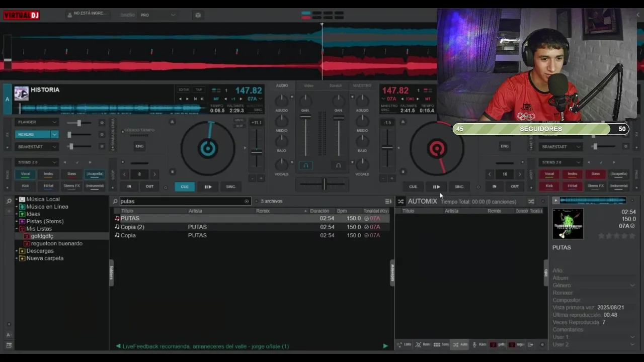Click the VirtualDJ logo
The height and width of the screenshot is (362, 644).
click(21, 15)
